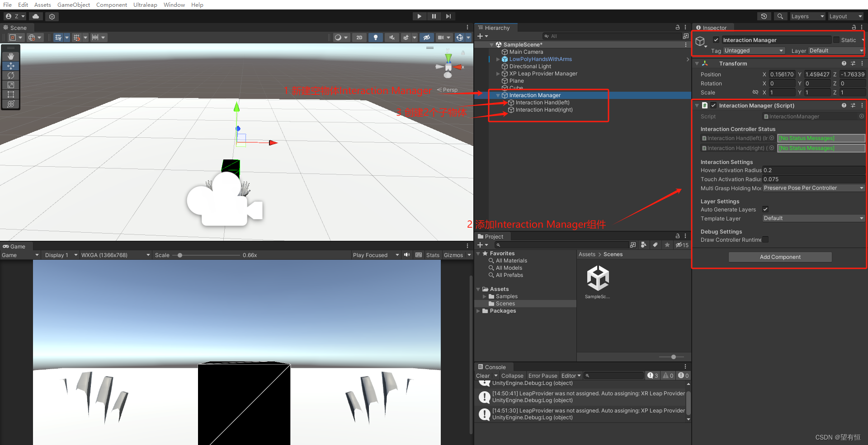The image size is (868, 445).
Task: Open Interaction Manager script context menu
Action: [x=862, y=105]
